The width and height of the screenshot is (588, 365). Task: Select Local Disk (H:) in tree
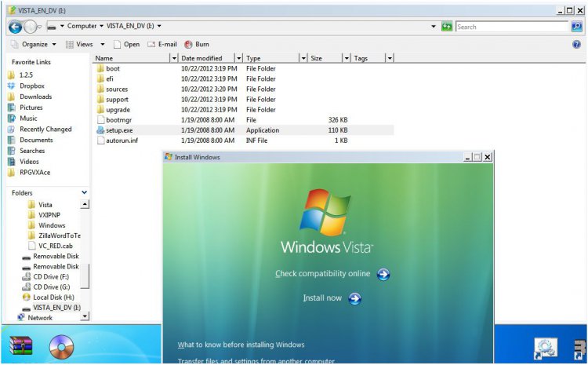click(x=49, y=297)
